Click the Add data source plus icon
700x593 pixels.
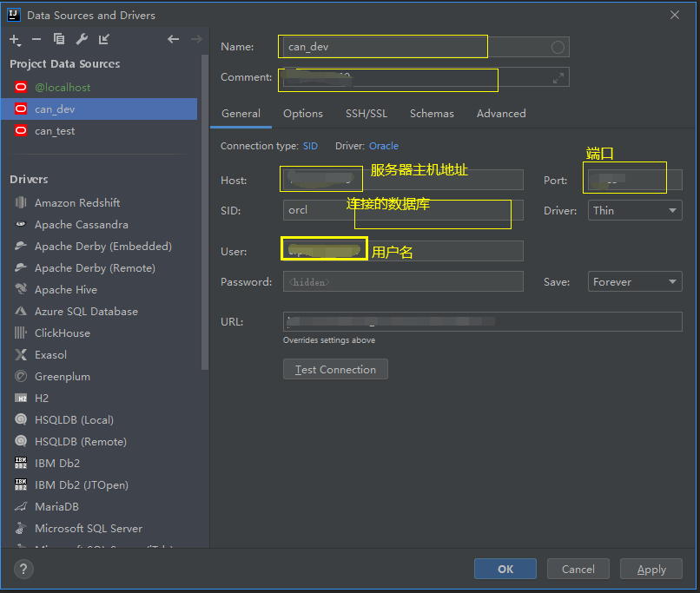click(x=15, y=39)
